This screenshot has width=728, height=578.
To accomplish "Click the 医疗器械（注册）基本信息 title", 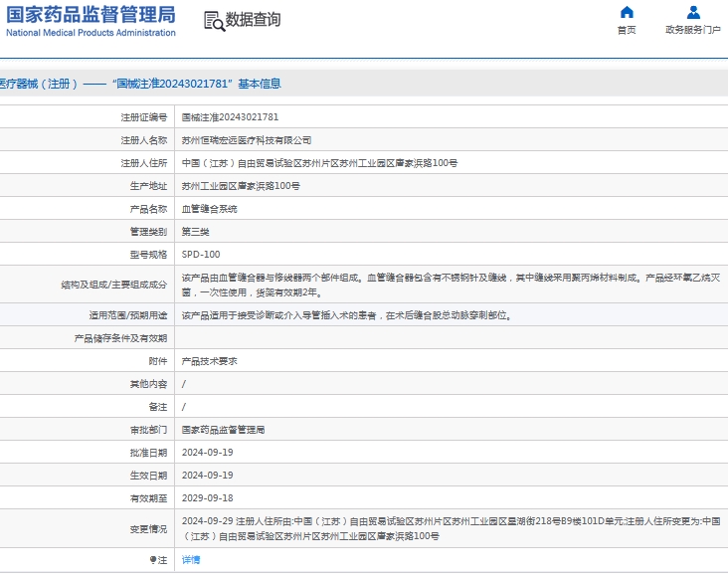I will pyautogui.click(x=140, y=84).
